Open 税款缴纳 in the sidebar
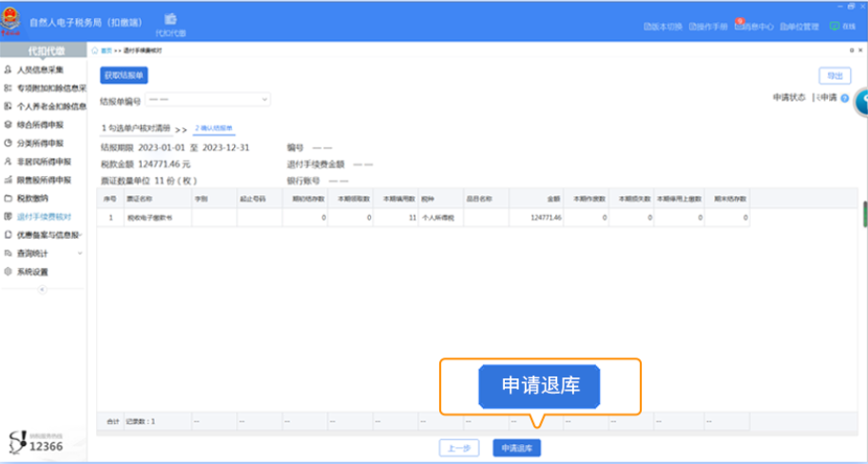 coord(27,198)
